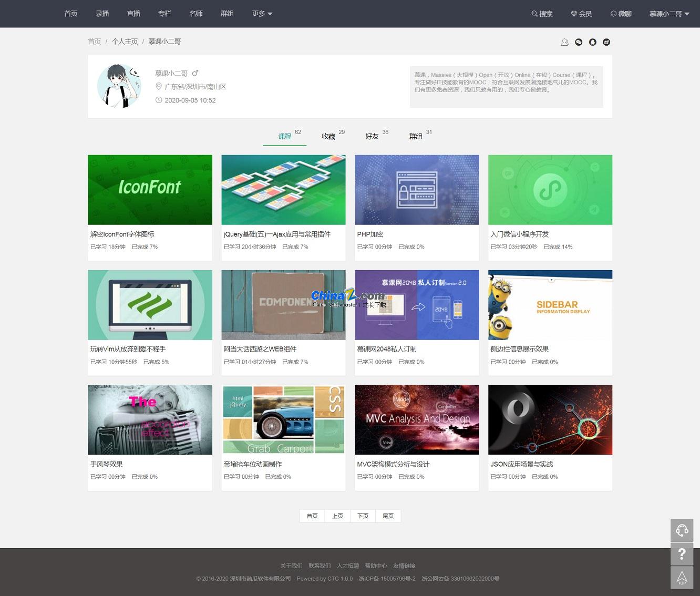Screen dimensions: 700x596
Task: Click the WeChat share icon
Action: pos(579,42)
